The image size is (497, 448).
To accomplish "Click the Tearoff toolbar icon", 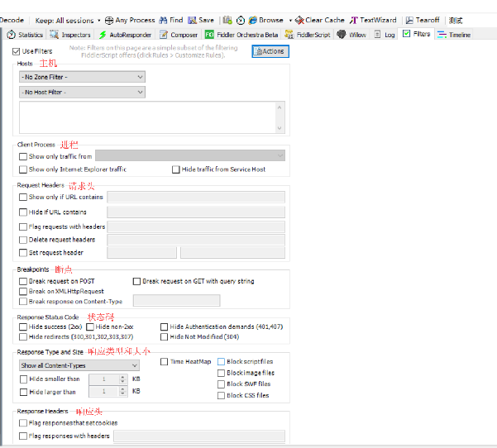I will pos(409,21).
